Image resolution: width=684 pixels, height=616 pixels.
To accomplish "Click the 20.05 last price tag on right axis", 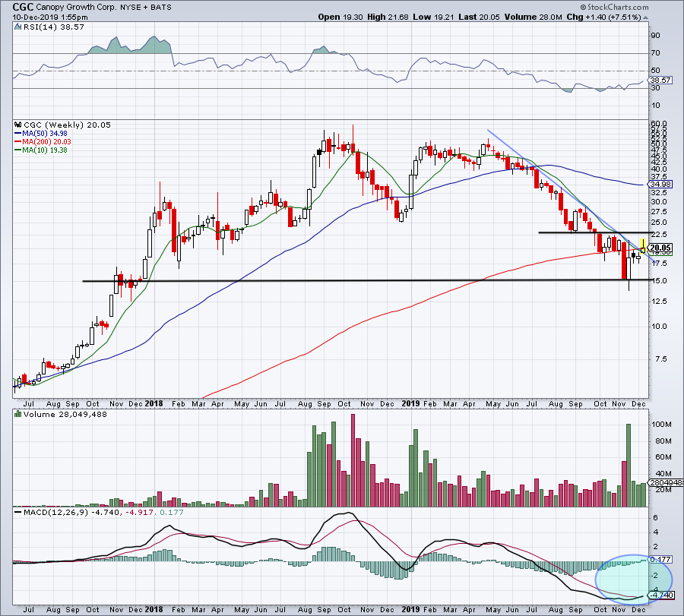I will click(x=660, y=248).
